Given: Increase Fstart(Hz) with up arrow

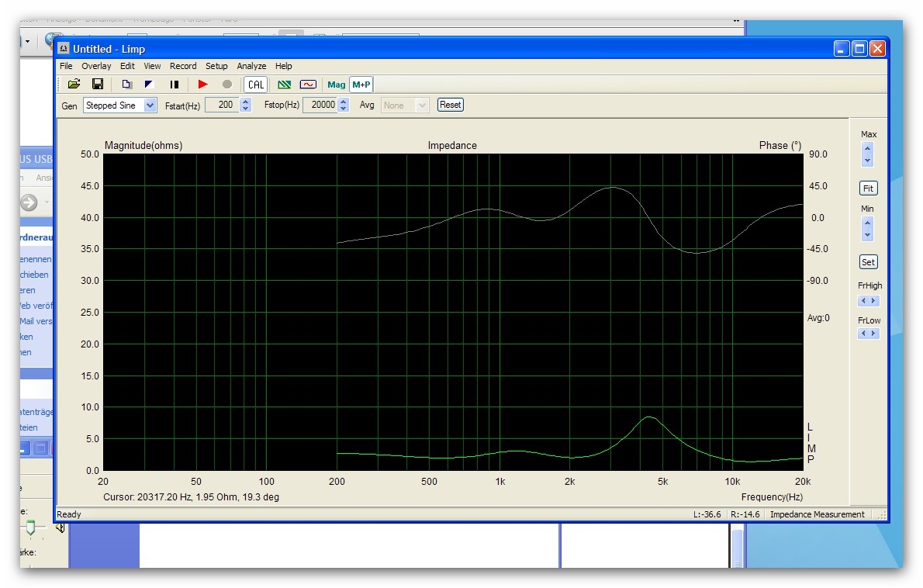Looking at the screenshot, I should coord(246,102).
